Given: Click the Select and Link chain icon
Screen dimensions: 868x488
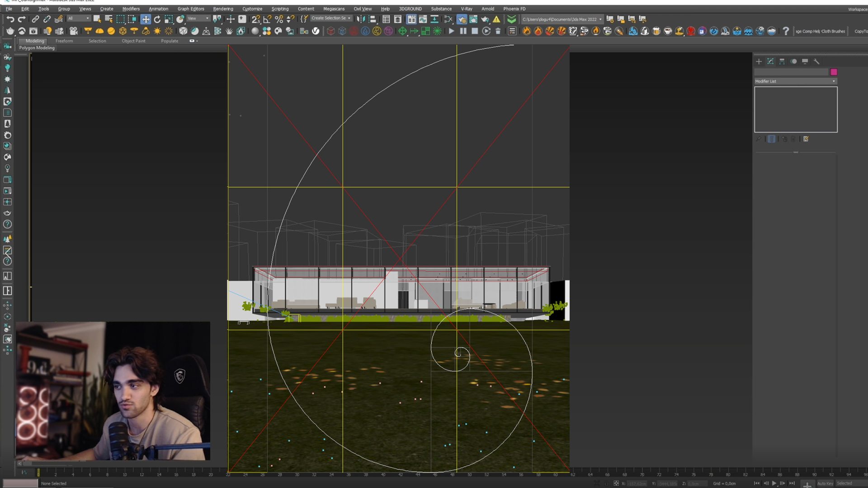Looking at the screenshot, I should 35,19.
